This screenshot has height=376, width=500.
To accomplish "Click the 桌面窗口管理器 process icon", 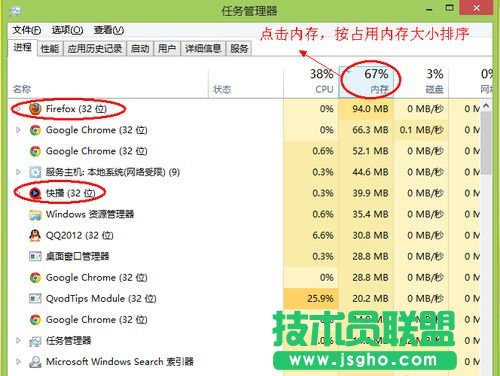I will [x=35, y=256].
